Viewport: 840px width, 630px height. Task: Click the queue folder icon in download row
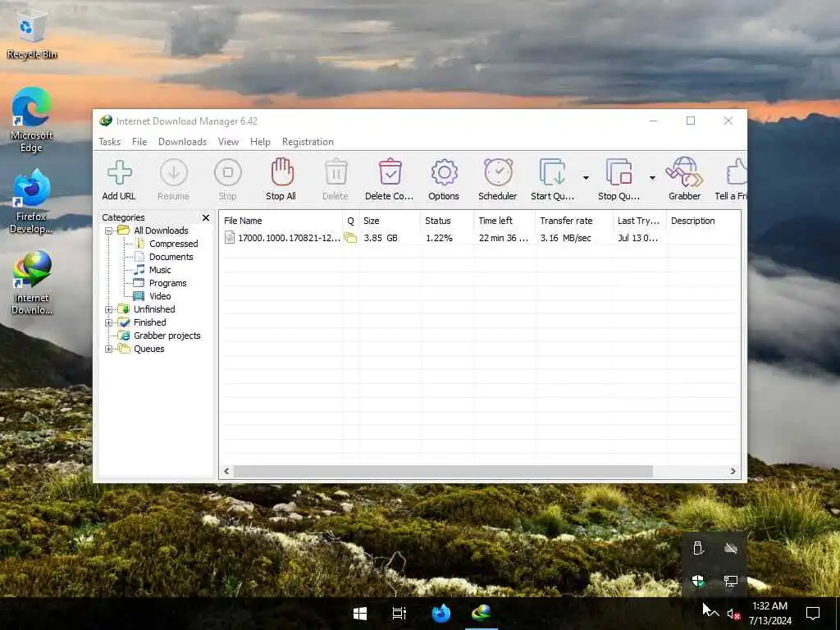pos(350,238)
